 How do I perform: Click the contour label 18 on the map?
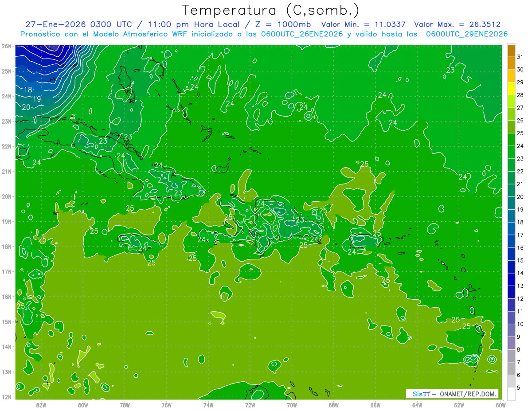(x=27, y=90)
